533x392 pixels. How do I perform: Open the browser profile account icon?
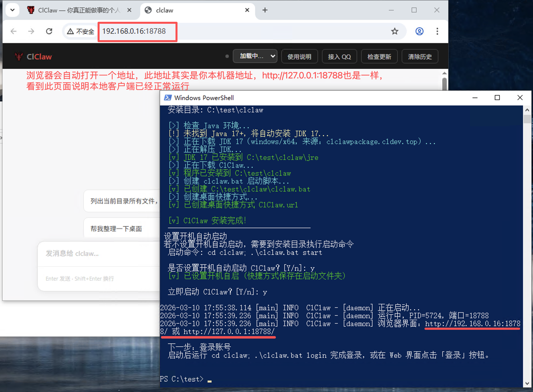point(419,31)
